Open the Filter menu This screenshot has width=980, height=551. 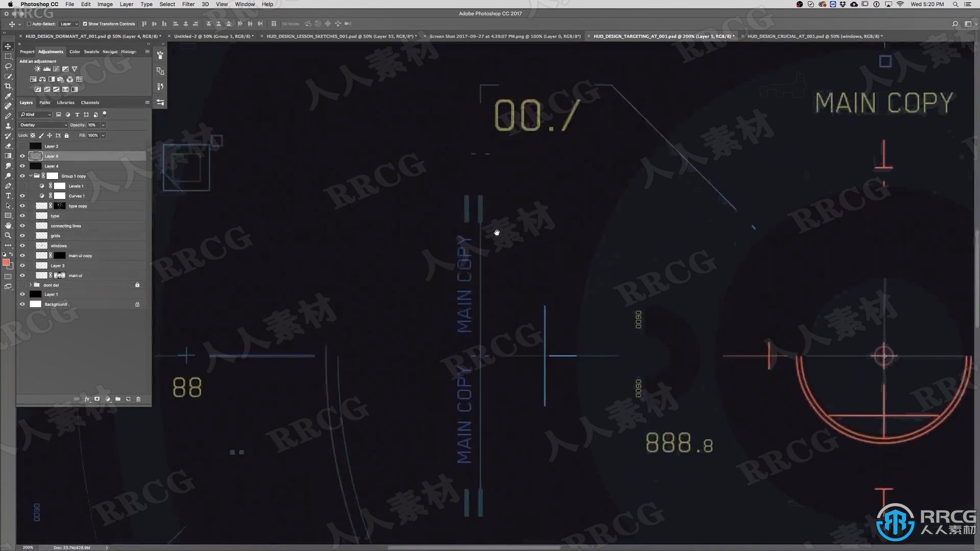click(188, 5)
